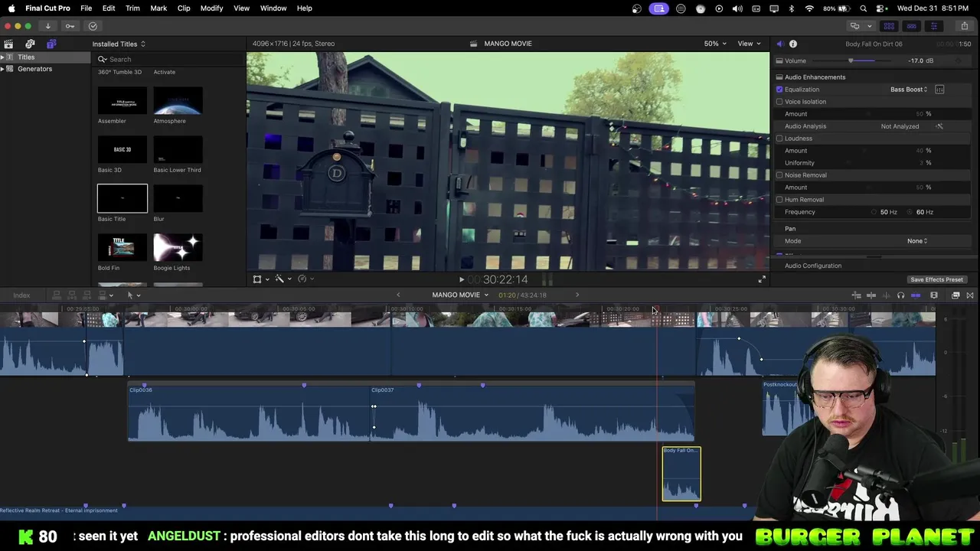Show the Transitions browser icon

pos(970,295)
